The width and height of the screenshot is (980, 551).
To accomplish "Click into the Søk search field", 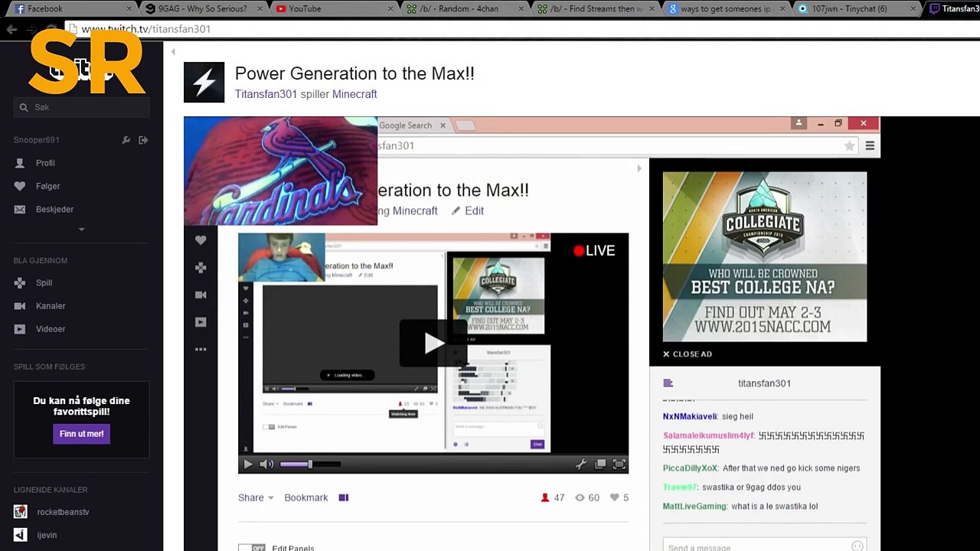I will [81, 107].
